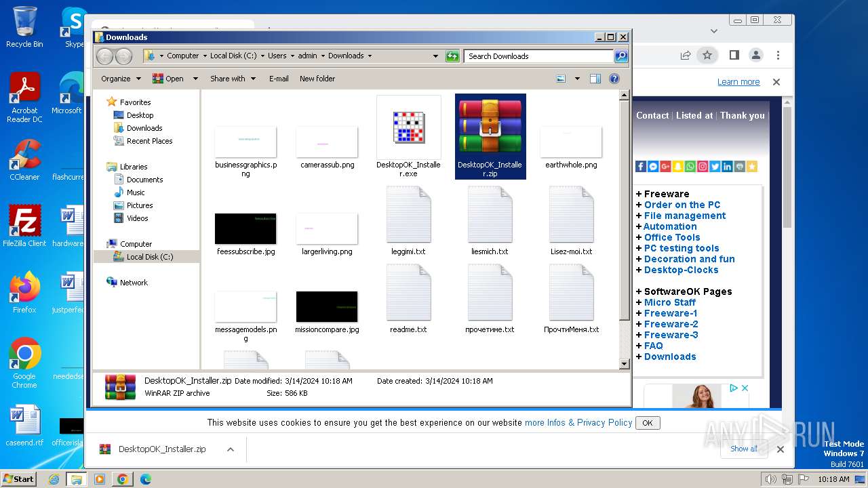Viewport: 868px width, 488px height.
Task: Open the Share with menu
Action: pyautogui.click(x=233, y=79)
